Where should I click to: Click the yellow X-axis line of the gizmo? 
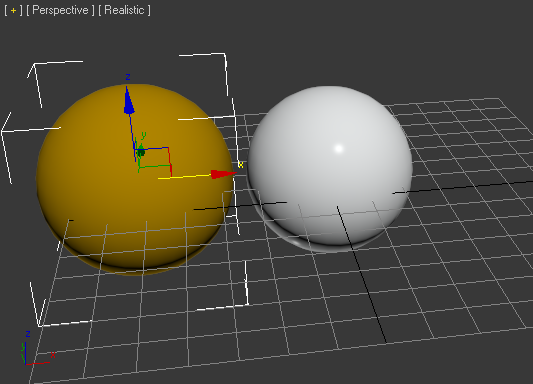(x=184, y=176)
